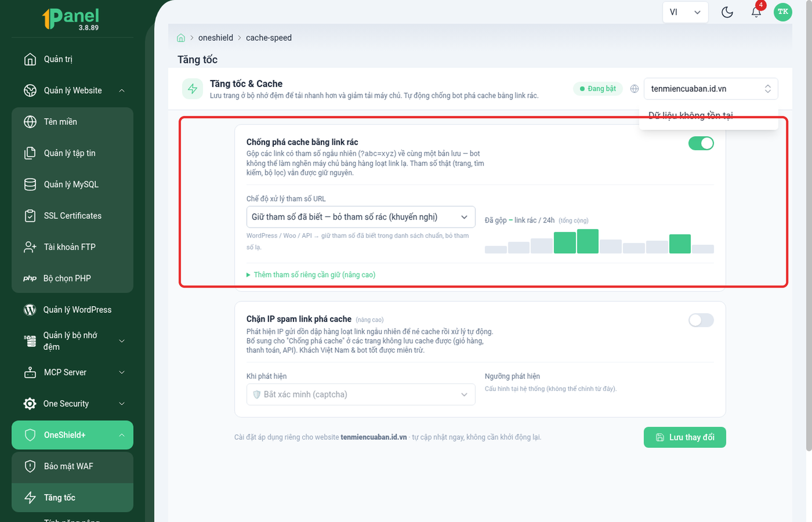The image size is (812, 522).
Task: Collapse the Quản lý Website chevron
Action: [x=122, y=90]
